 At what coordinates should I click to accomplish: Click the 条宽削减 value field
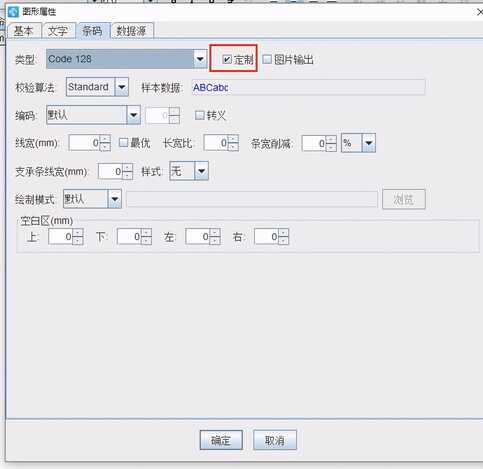314,143
